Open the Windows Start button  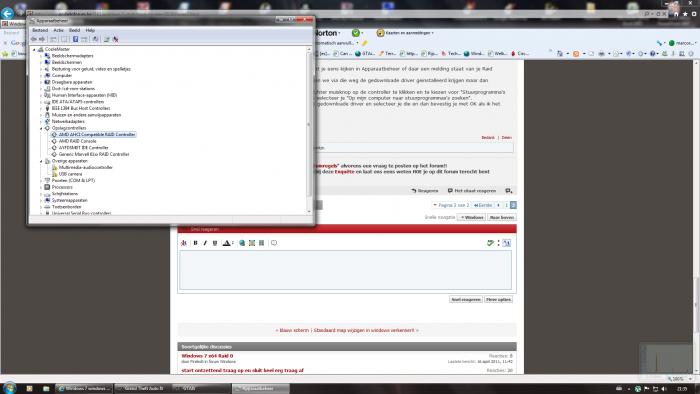(9, 387)
